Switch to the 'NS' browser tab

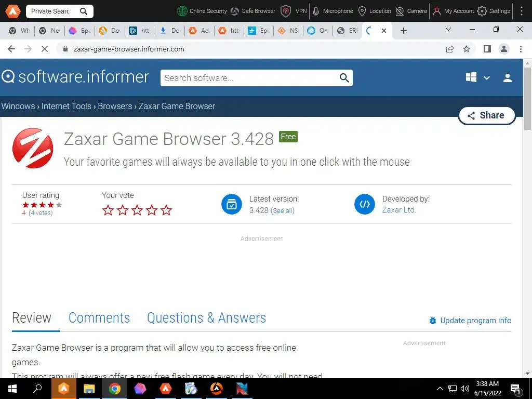tap(288, 31)
